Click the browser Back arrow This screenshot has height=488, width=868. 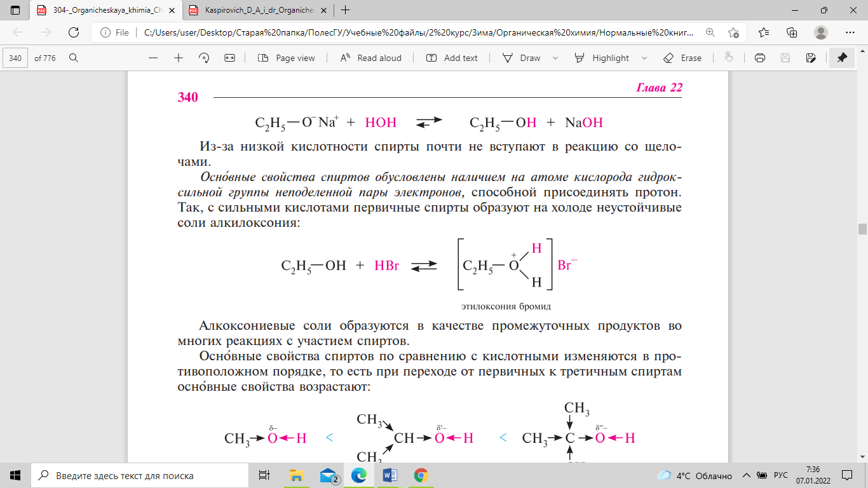[x=18, y=32]
